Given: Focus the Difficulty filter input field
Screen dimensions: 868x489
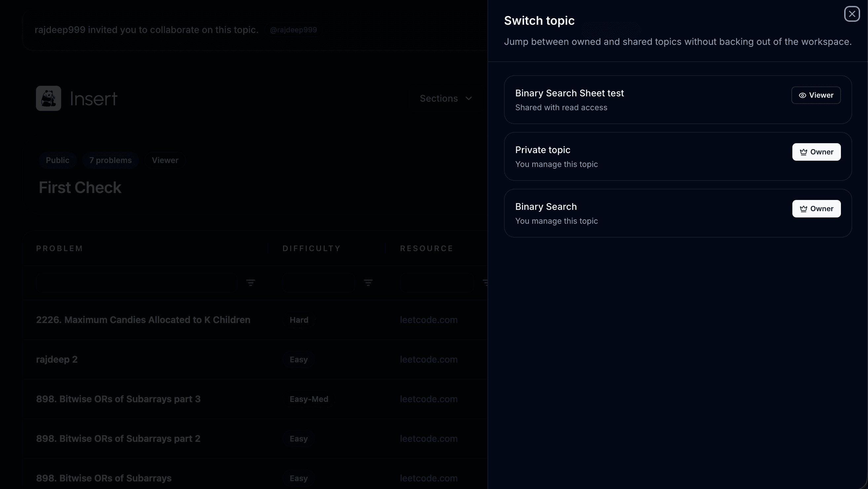Looking at the screenshot, I should (x=318, y=283).
